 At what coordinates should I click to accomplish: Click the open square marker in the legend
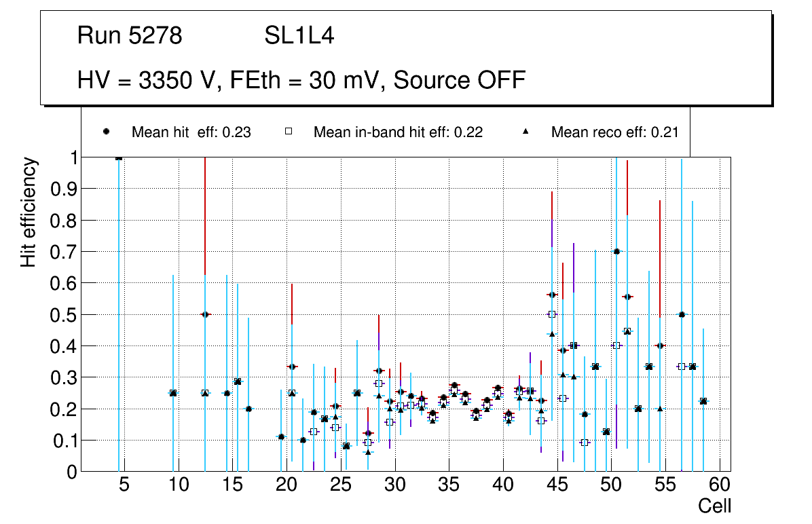click(x=288, y=132)
